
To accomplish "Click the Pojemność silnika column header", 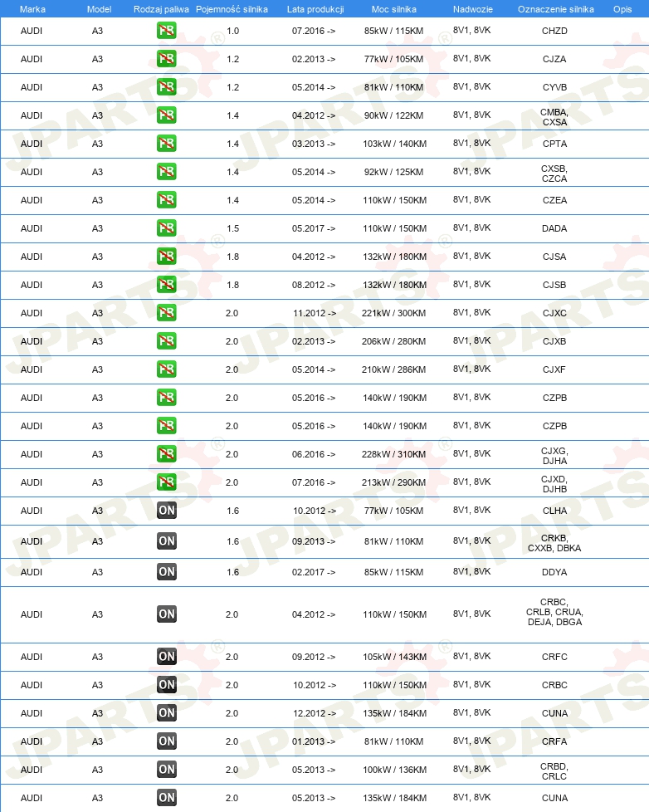I will [232, 9].
